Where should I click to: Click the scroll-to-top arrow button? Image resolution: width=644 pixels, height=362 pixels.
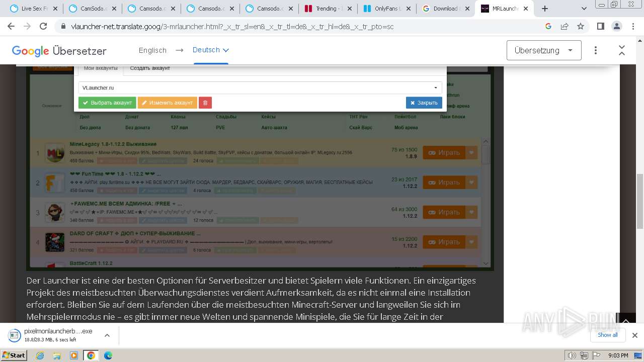pyautogui.click(x=626, y=320)
